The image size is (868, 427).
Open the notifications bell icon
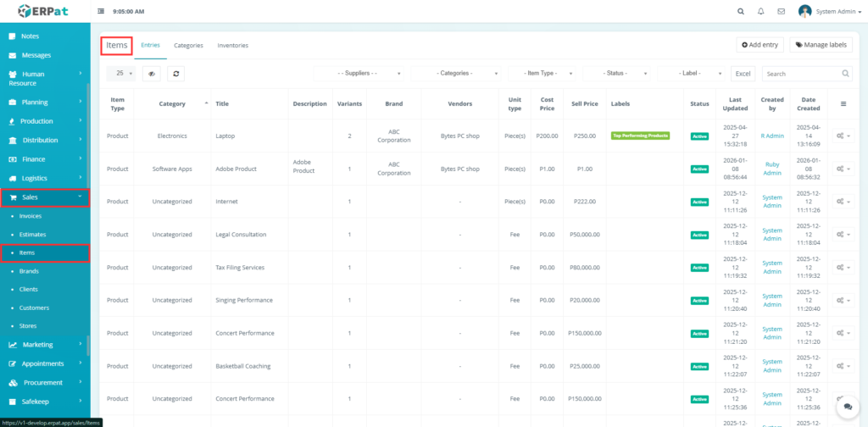761,11
